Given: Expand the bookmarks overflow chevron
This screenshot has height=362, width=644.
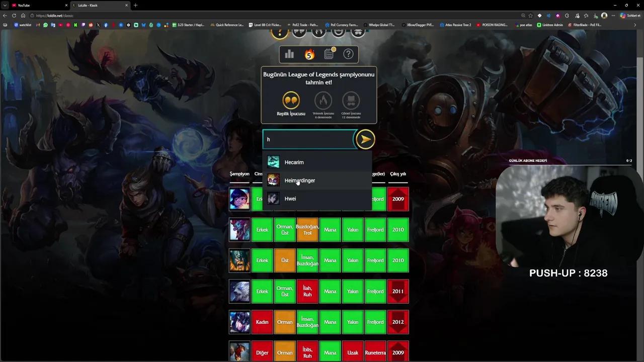Looking at the screenshot, I should pyautogui.click(x=636, y=25).
